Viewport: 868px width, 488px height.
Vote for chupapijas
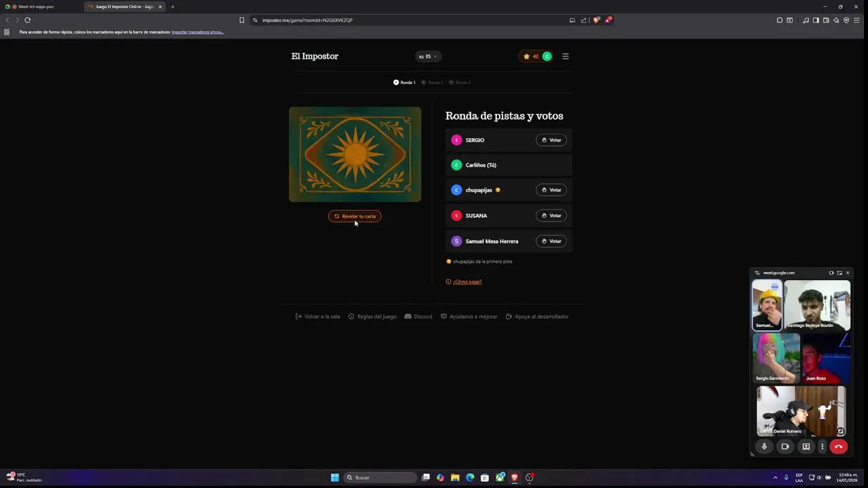[x=551, y=190]
